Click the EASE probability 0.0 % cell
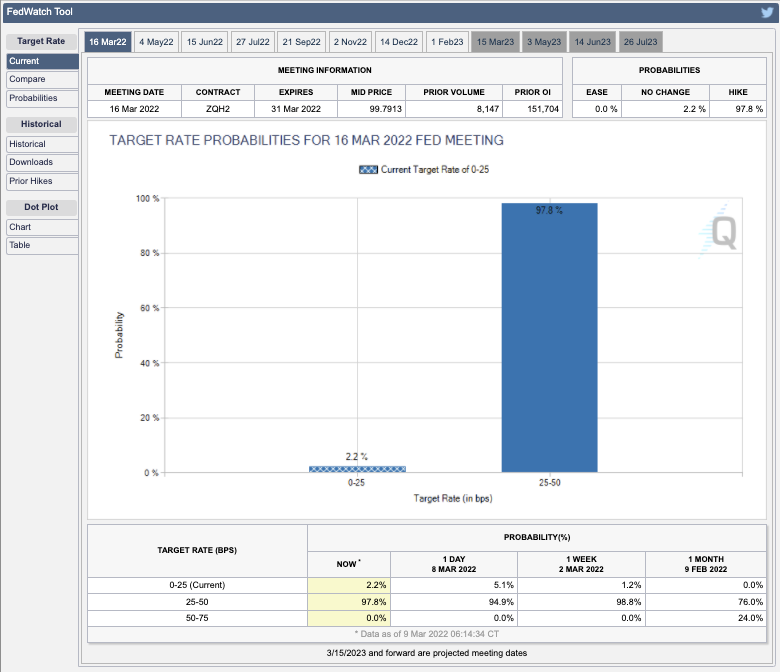This screenshot has width=780, height=672. tap(597, 109)
